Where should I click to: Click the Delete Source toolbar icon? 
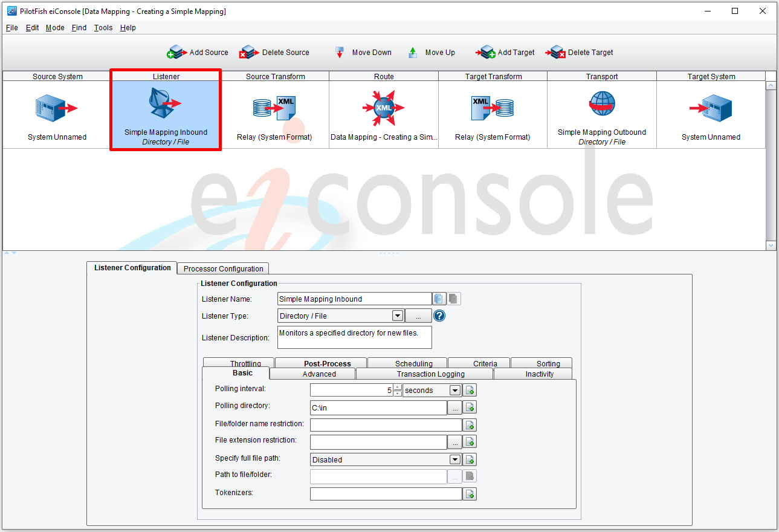pos(249,53)
